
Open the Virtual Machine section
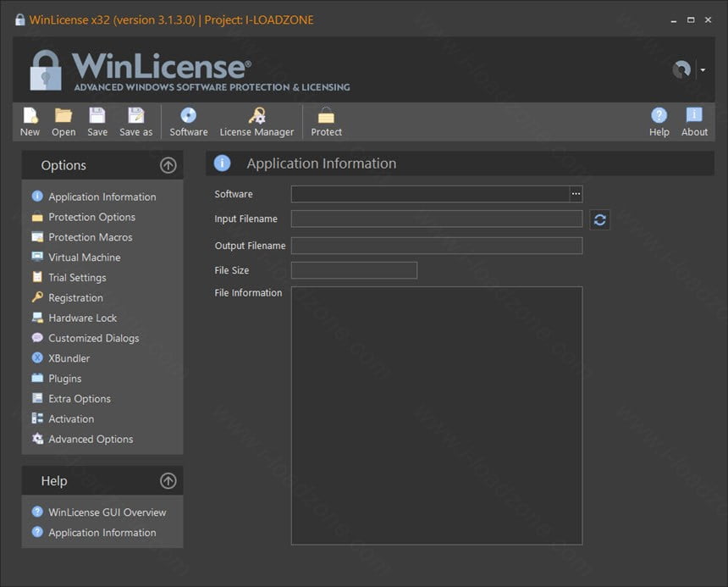click(85, 258)
